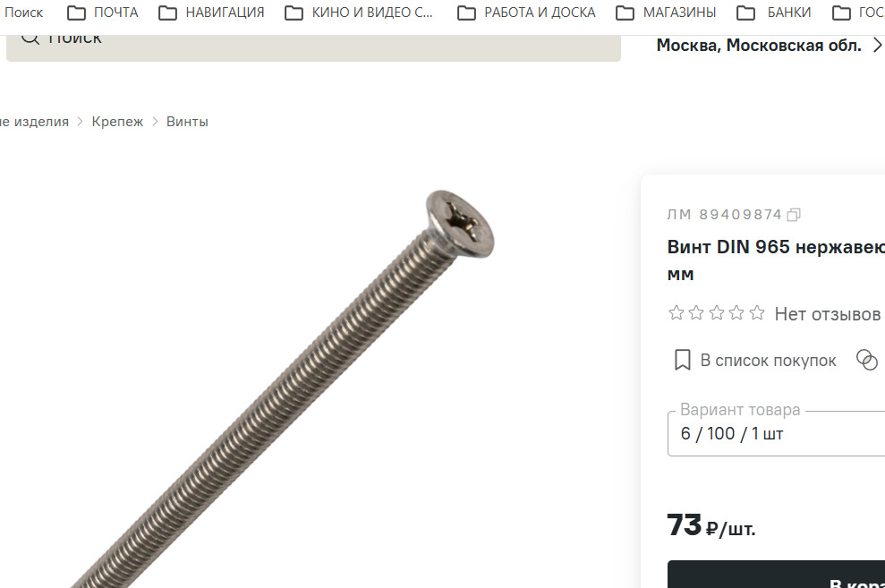Go to the Винты breadcrumb

click(187, 122)
